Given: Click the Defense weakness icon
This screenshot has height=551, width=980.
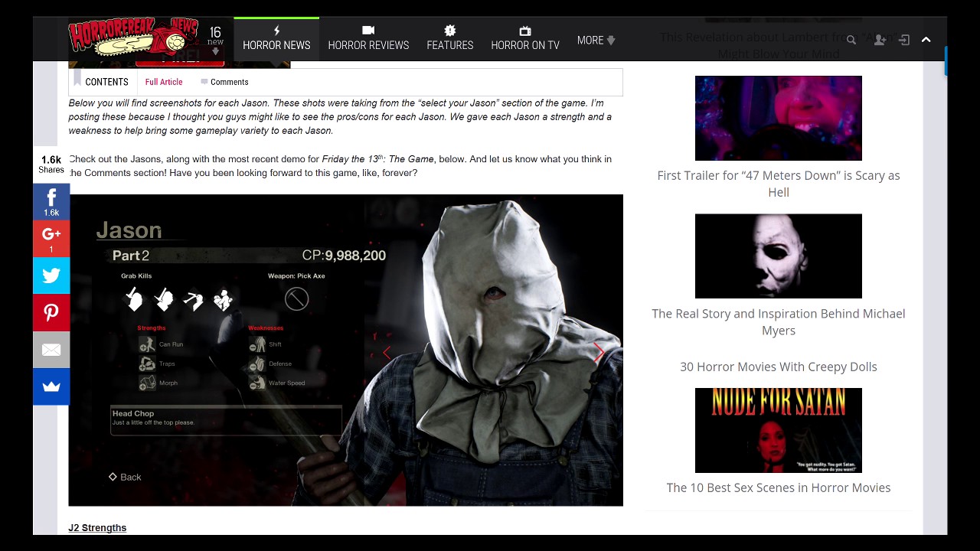Looking at the screenshot, I should 257,364.
